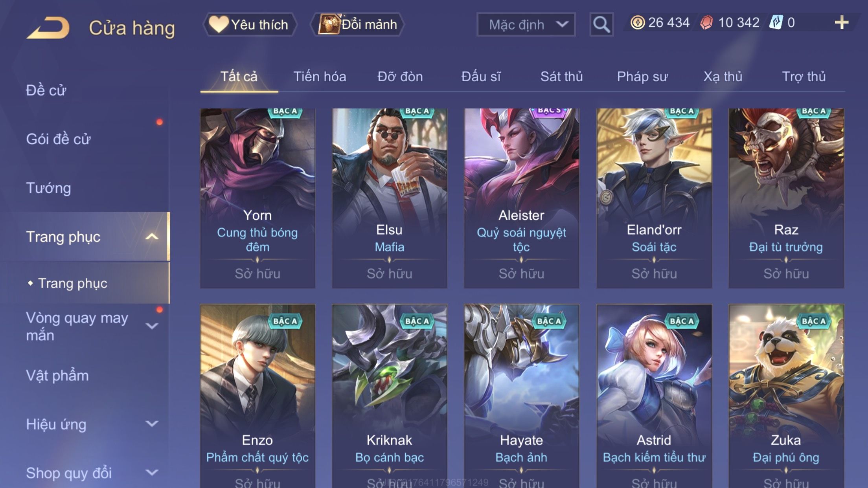Switch to the Sát thủ tab
The height and width of the screenshot is (488, 868).
point(561,77)
